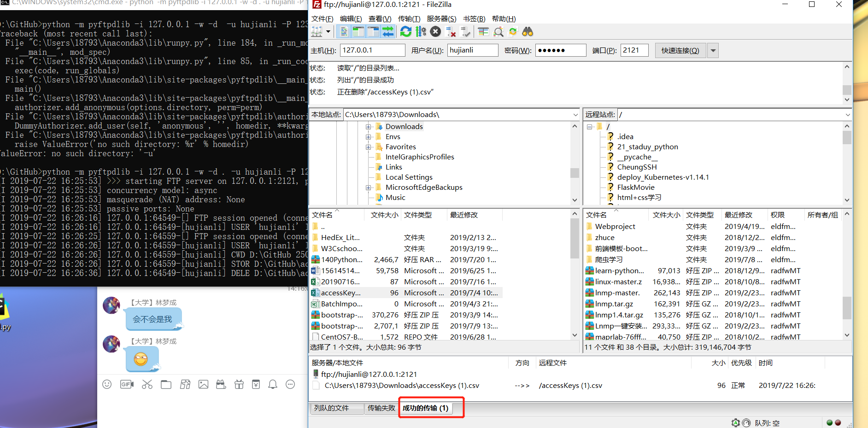The width and height of the screenshot is (868, 428).
Task: Toggle display of the remote directory tree
Action: (x=373, y=32)
